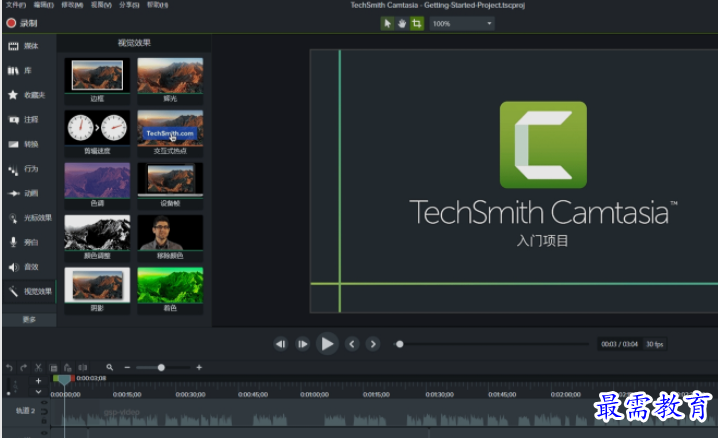
Task: Open the 光标效果 (Cursor Effects) panel
Action: [x=27, y=218]
